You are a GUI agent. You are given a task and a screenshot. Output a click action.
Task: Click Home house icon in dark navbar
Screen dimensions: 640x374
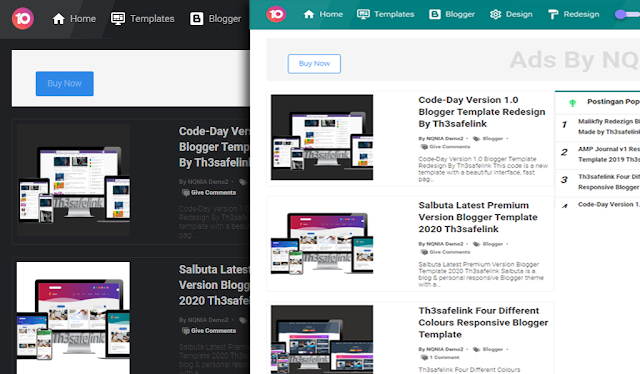pyautogui.click(x=59, y=18)
